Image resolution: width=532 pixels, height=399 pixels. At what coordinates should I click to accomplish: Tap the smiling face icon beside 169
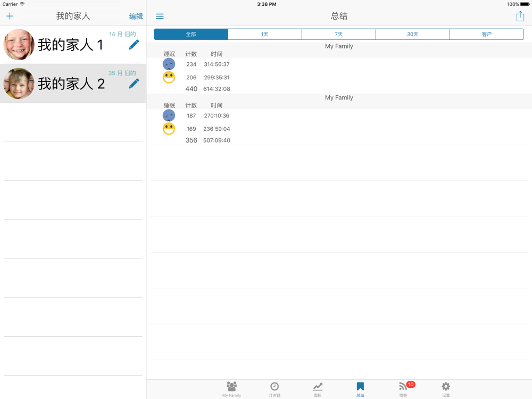point(169,129)
